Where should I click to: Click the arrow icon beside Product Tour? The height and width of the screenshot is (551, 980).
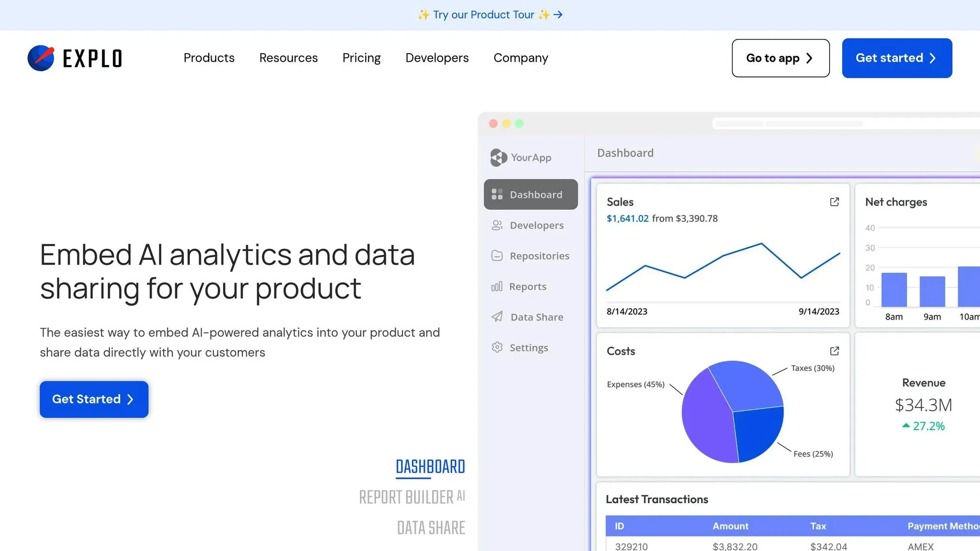coord(558,15)
